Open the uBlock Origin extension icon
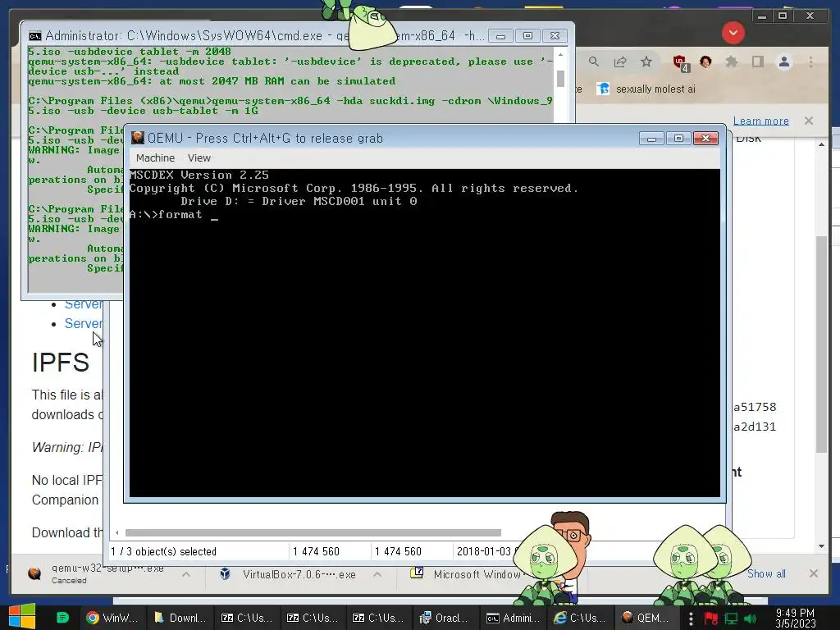Viewport: 840px width, 630px height. point(680,62)
